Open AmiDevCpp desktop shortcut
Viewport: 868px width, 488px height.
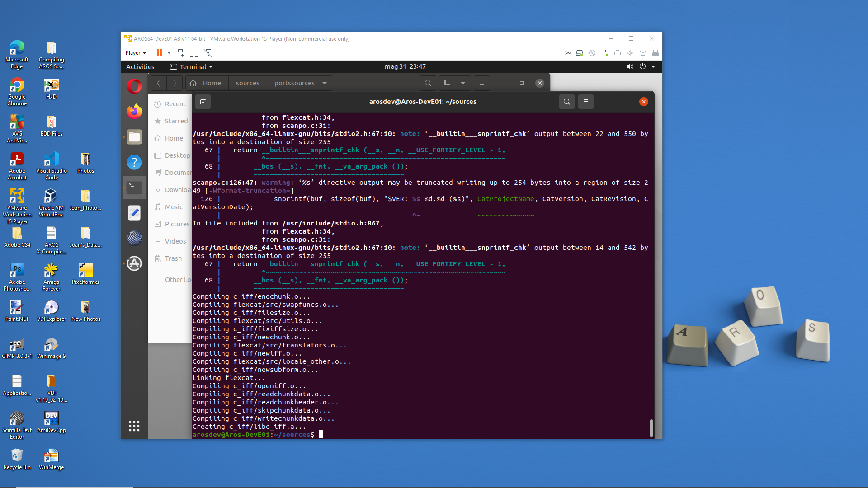[x=52, y=422]
